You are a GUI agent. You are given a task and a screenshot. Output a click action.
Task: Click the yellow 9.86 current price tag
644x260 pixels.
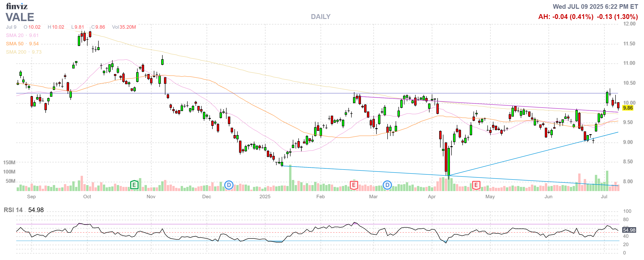(x=628, y=108)
